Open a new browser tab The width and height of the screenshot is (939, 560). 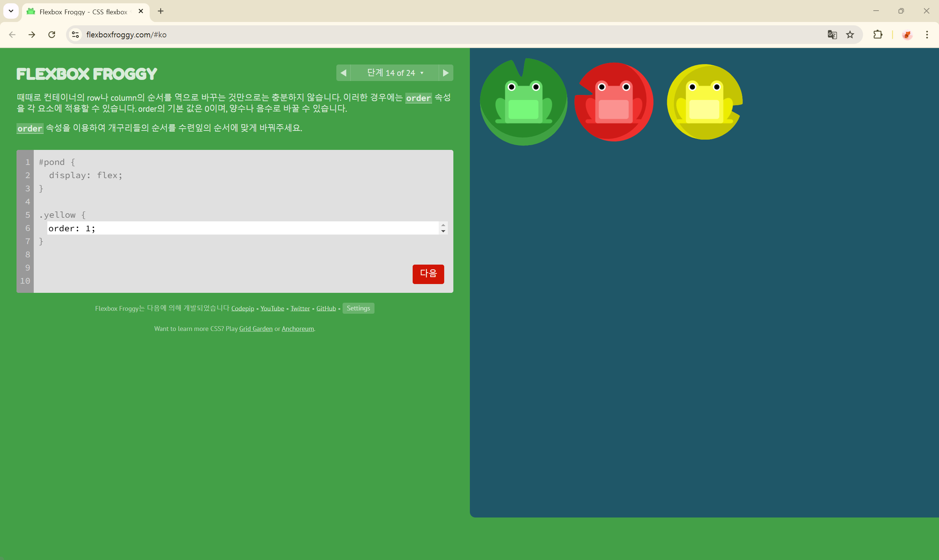tap(160, 11)
